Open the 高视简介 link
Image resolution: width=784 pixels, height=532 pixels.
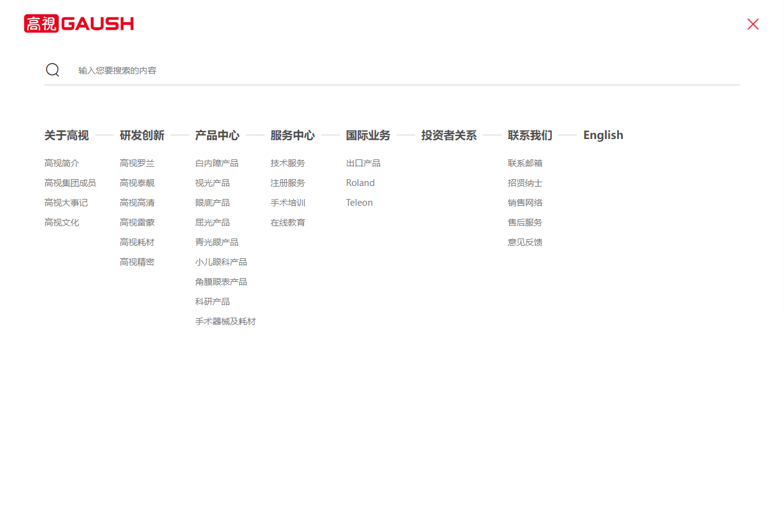[62, 163]
